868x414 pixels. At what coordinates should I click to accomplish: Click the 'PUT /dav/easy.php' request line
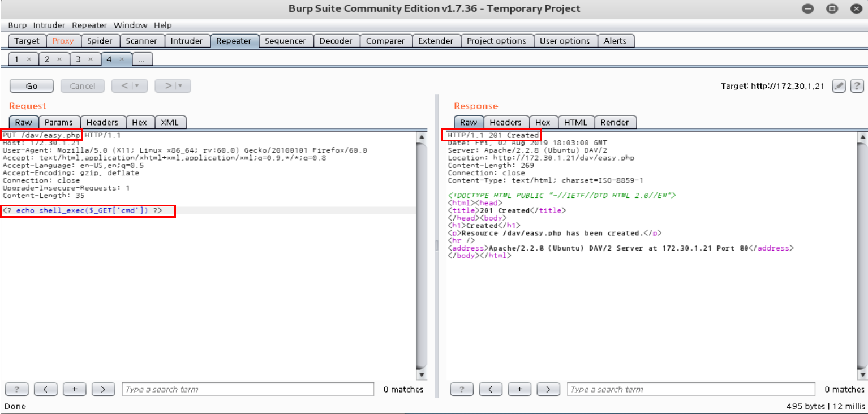(41, 136)
